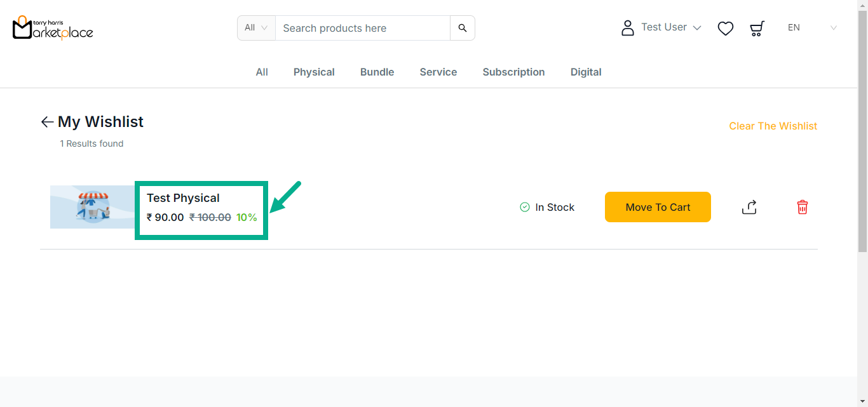868x407 pixels.
Task: Click the magnifier search button
Action: [462, 28]
